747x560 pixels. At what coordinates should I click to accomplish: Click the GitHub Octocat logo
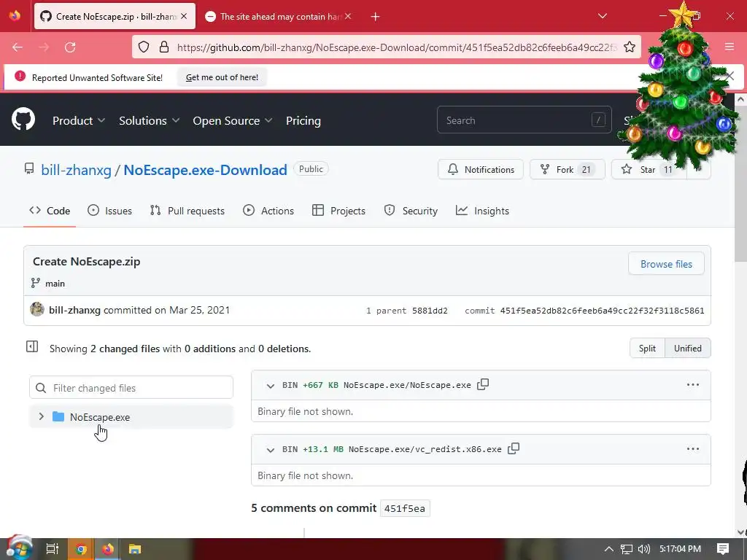click(23, 120)
